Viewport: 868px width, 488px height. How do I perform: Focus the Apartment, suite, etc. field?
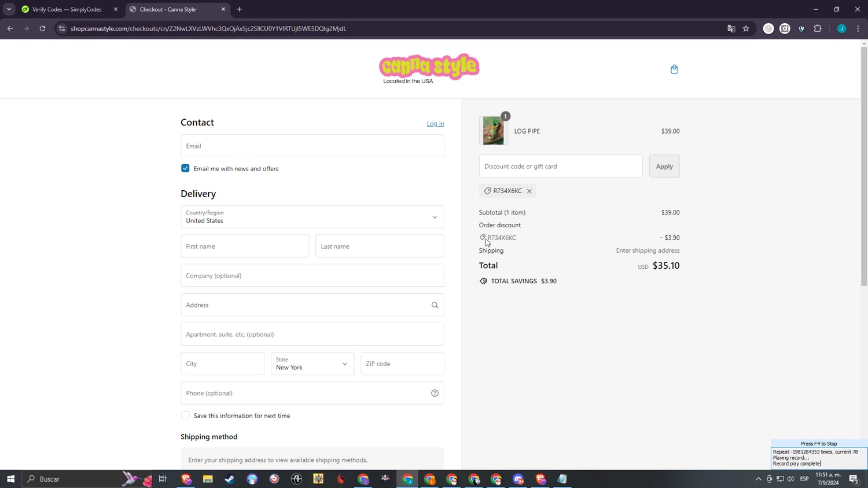point(312,334)
